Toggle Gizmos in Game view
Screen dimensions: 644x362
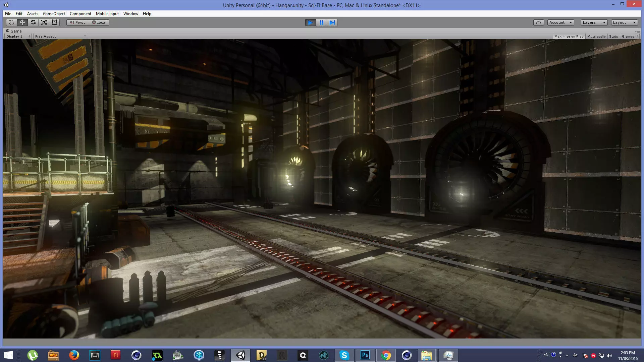(x=628, y=36)
